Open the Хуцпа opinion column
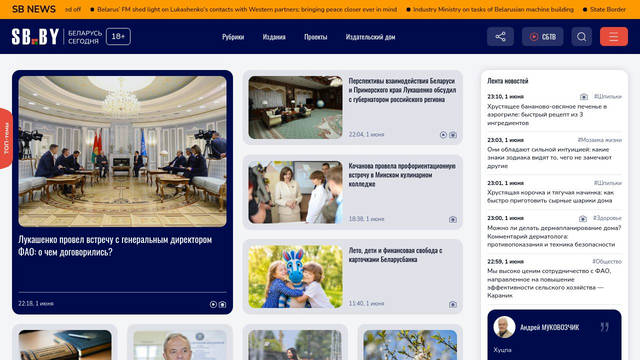The image size is (640, 360). coord(502,350)
